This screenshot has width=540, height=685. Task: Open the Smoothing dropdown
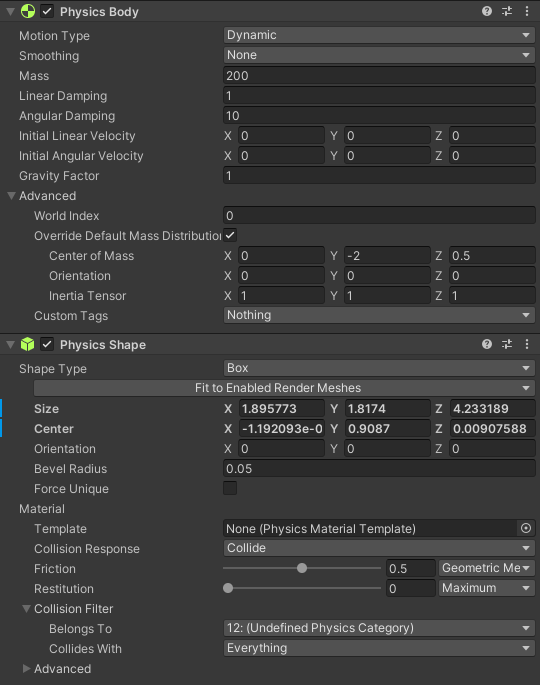[379, 55]
